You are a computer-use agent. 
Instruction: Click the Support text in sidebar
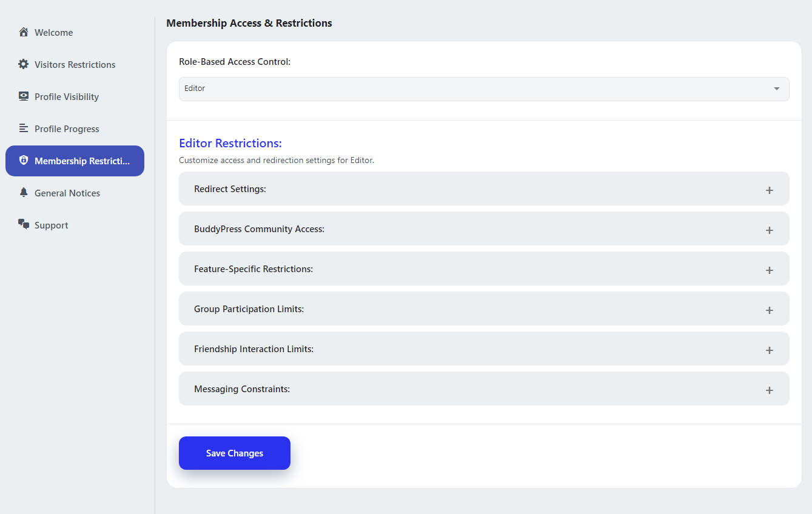coord(52,225)
